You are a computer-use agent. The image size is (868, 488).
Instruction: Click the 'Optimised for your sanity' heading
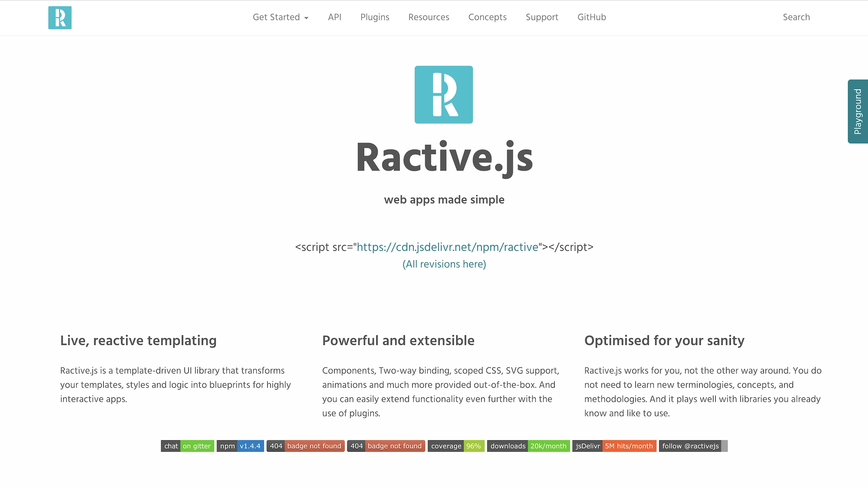tap(664, 341)
